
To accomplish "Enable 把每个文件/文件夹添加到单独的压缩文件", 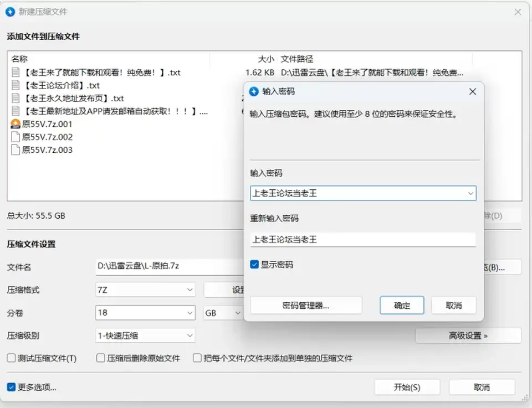I will tap(197, 358).
